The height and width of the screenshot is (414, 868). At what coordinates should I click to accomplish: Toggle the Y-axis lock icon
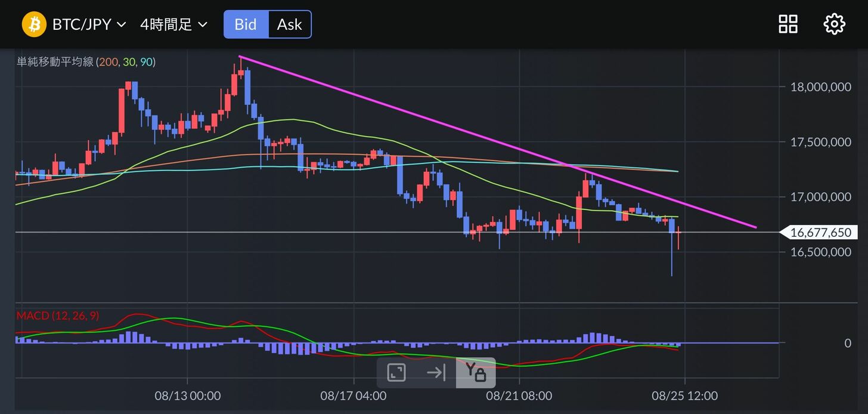pos(476,373)
